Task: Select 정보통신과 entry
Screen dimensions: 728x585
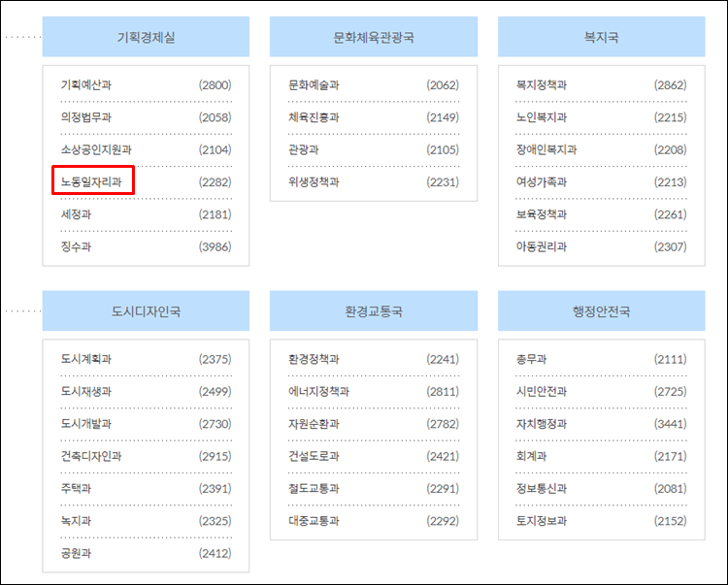Action: (x=542, y=489)
